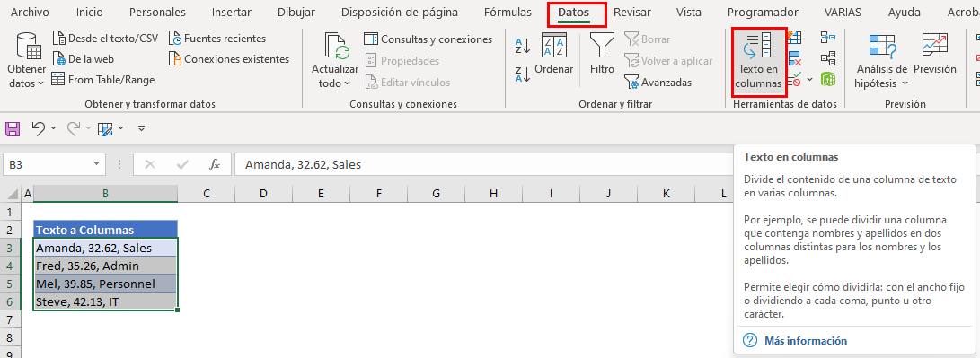The image size is (980, 358).
Task: Click Editar vínculos
Action: [407, 82]
